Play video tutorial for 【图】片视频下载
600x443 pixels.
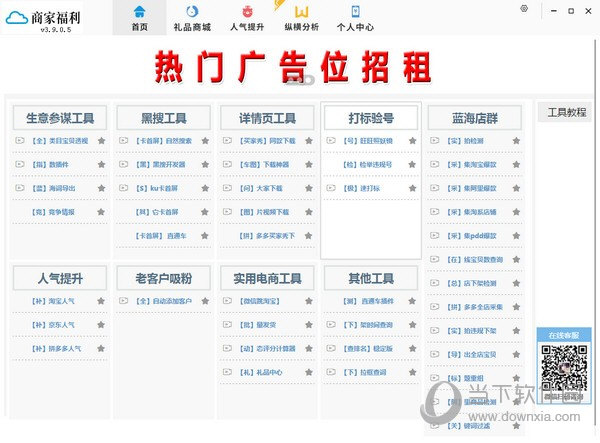coord(227,212)
